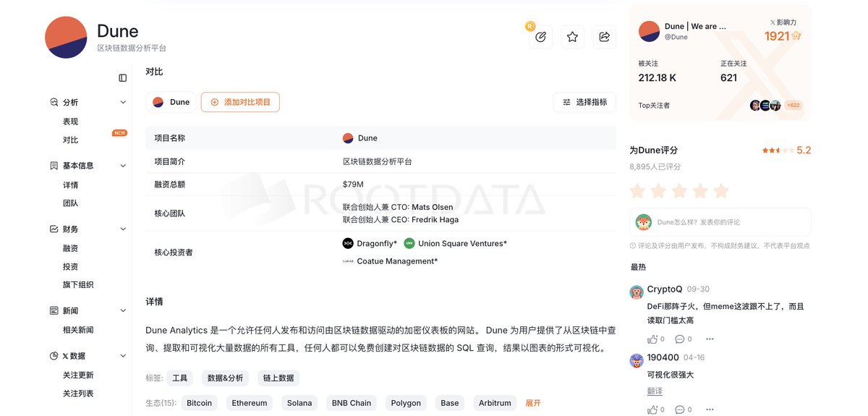
Task: Click the edit pencil icon near Dune title
Action: click(x=540, y=37)
